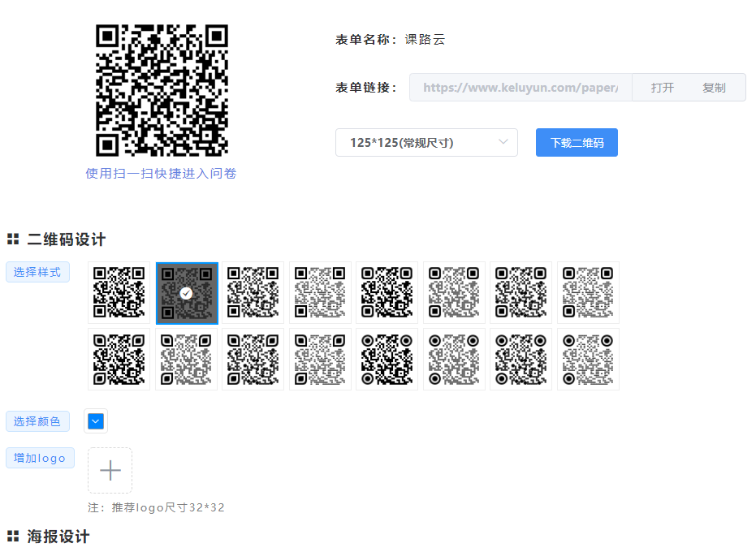The width and height of the screenshot is (756, 552).
Task: Click the form name 课路云
Action: 425,40
